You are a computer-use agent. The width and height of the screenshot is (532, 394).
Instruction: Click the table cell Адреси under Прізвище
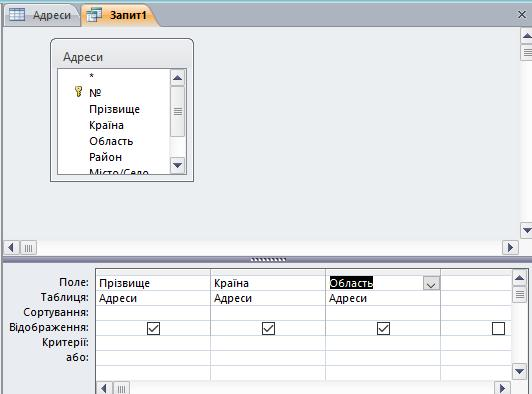coord(153,298)
